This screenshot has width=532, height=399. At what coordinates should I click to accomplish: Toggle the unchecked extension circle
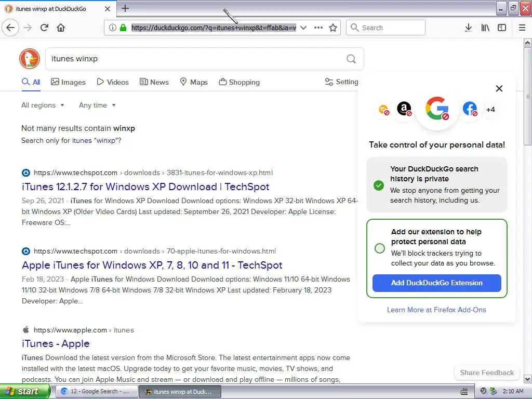point(380,248)
